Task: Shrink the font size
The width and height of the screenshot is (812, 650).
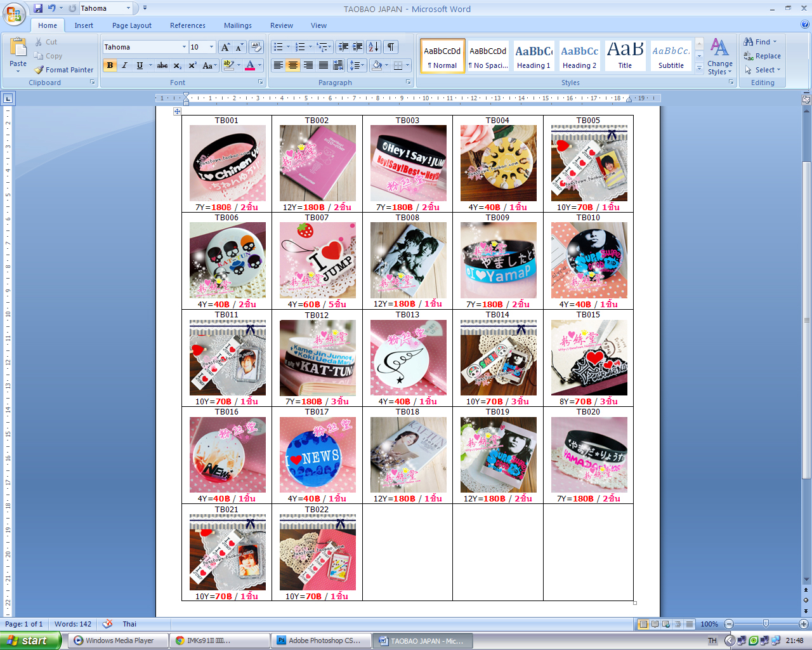Action: [x=239, y=47]
